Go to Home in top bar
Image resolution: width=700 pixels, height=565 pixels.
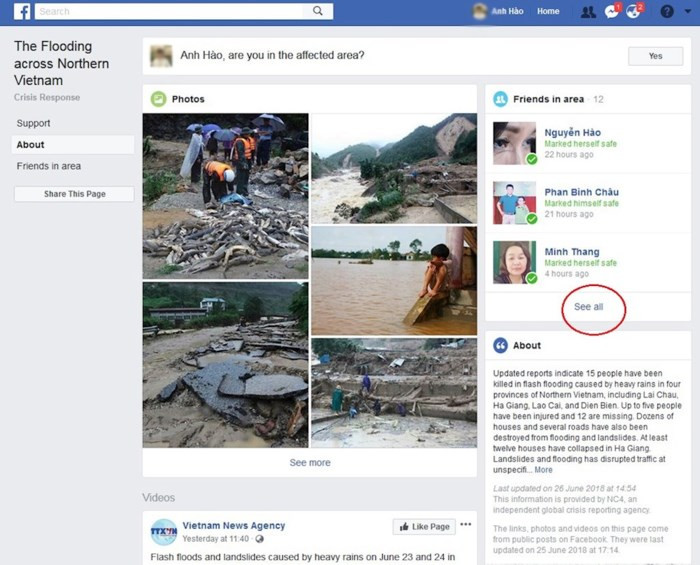coord(548,12)
